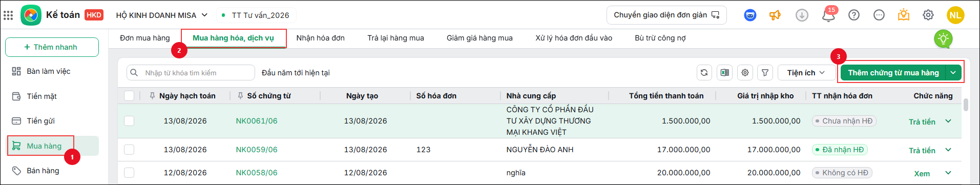Viewport: 980px width, 185px height.
Task: Click the Đã nhận HĐ status badge
Action: [x=840, y=150]
